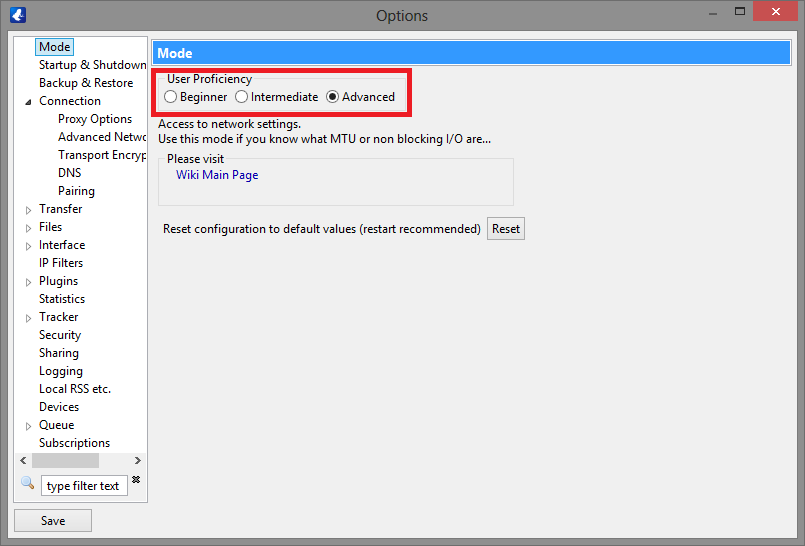This screenshot has width=805, height=546.
Task: Click the sidebar scrollbar left arrow
Action: point(23,461)
